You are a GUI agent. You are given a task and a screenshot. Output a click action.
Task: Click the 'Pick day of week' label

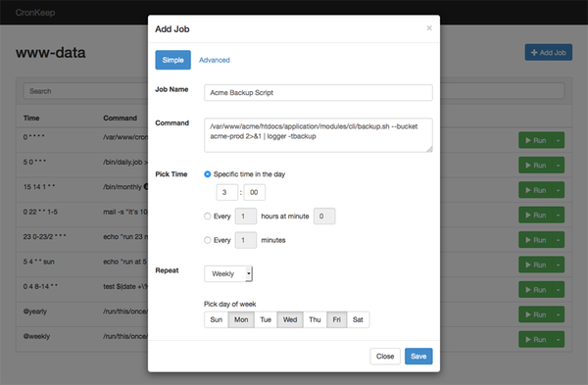230,304
